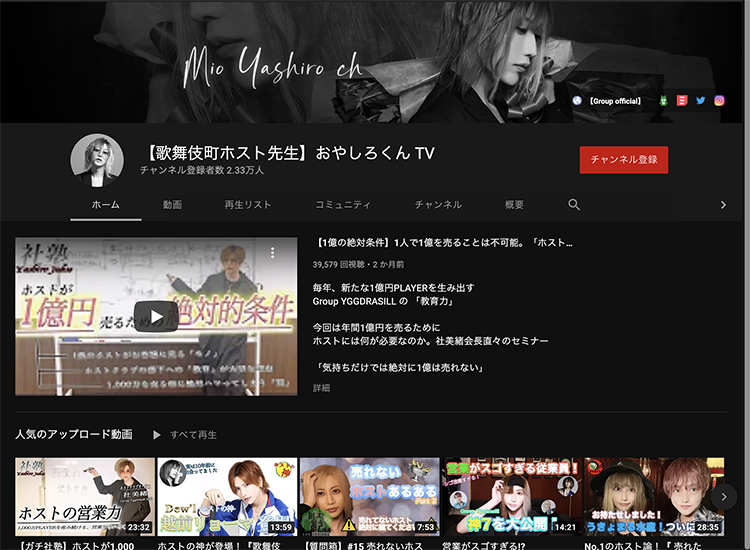750x550 pixels.
Task: Switch to the 再生リスト tab
Action: [x=247, y=205]
